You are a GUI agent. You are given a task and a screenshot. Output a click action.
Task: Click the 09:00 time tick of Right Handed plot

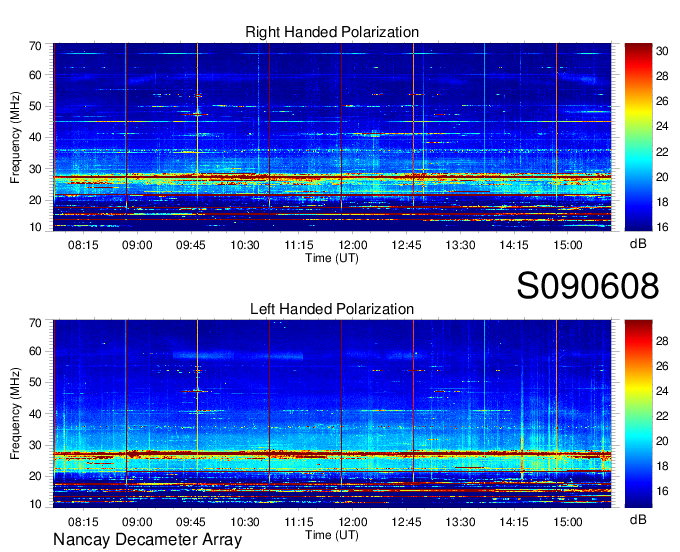(x=137, y=245)
